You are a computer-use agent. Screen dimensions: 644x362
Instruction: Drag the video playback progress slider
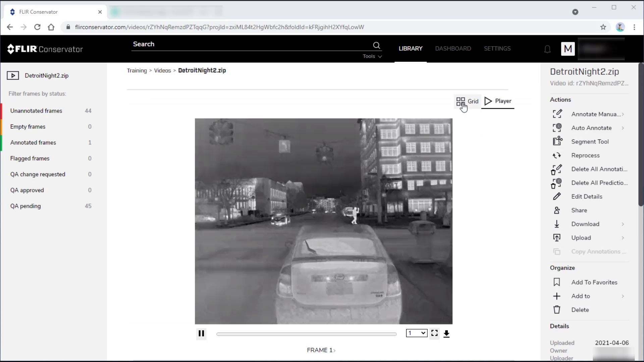(x=307, y=333)
